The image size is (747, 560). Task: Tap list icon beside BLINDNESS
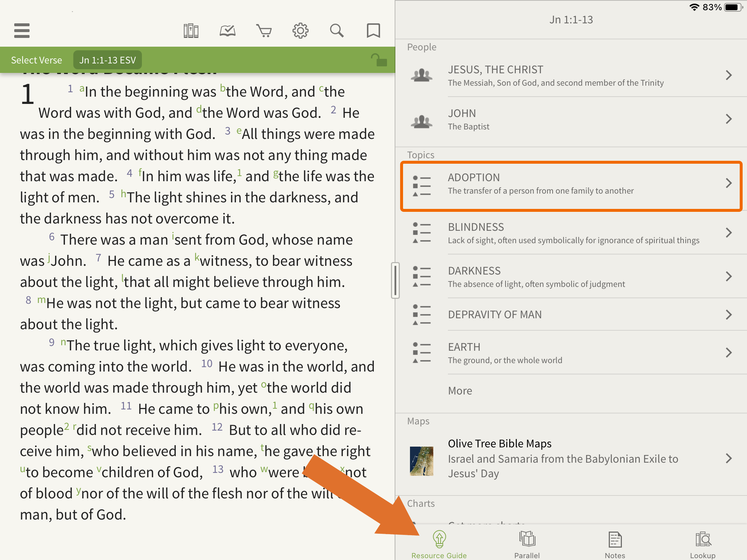[x=422, y=233]
